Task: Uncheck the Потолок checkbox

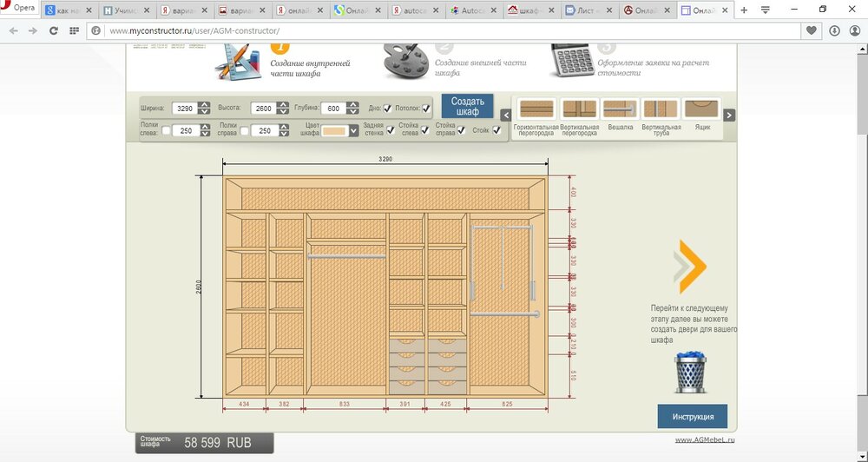Action: (x=426, y=109)
